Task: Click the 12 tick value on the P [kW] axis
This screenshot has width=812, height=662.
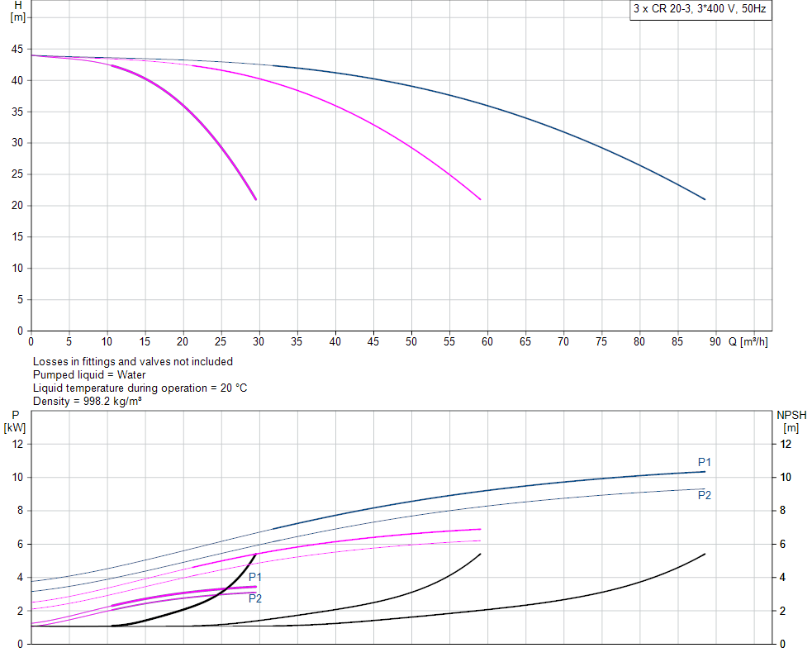Action: 17,444
